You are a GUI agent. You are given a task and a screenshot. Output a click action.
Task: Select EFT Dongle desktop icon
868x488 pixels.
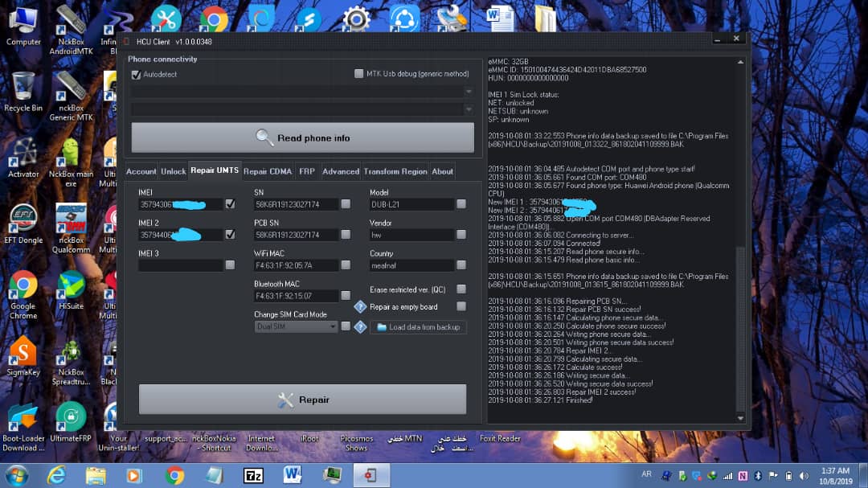point(23,223)
